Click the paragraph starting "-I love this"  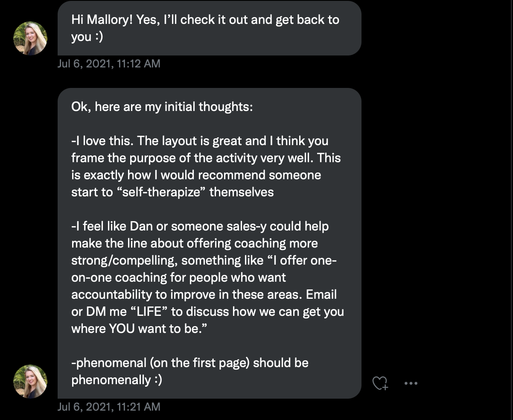click(x=206, y=166)
